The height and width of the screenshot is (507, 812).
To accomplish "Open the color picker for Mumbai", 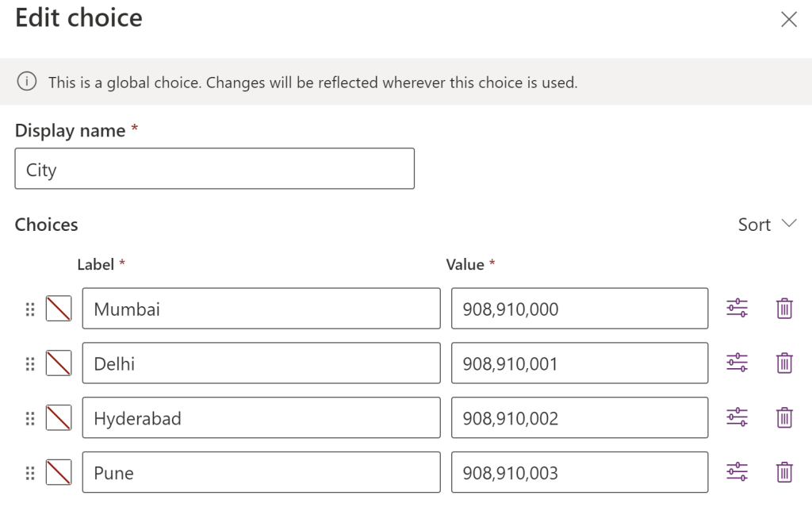I will [x=59, y=309].
